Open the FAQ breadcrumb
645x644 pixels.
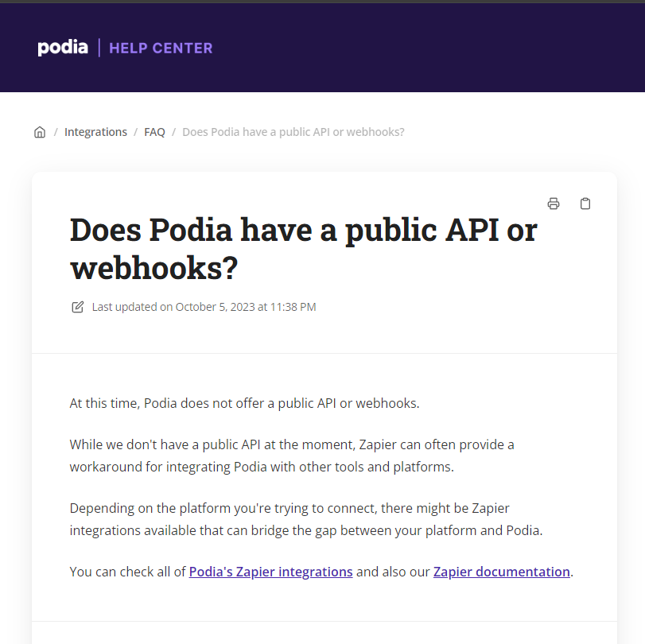[154, 132]
